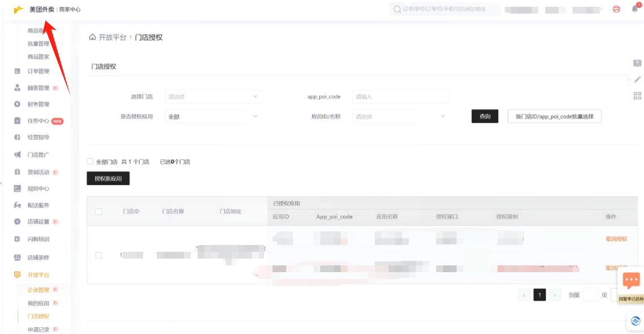The height and width of the screenshot is (334, 644).
Task: Click the printer icon in top bar
Action: [616, 9]
